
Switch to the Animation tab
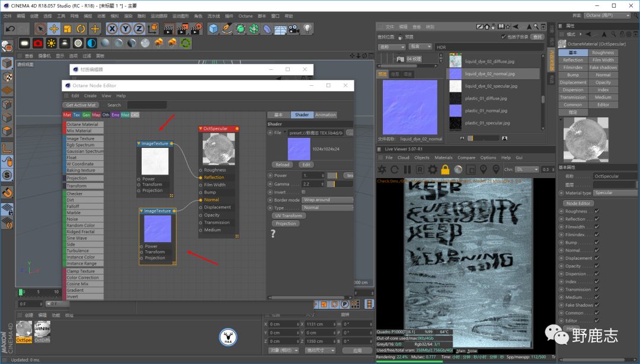325,115
